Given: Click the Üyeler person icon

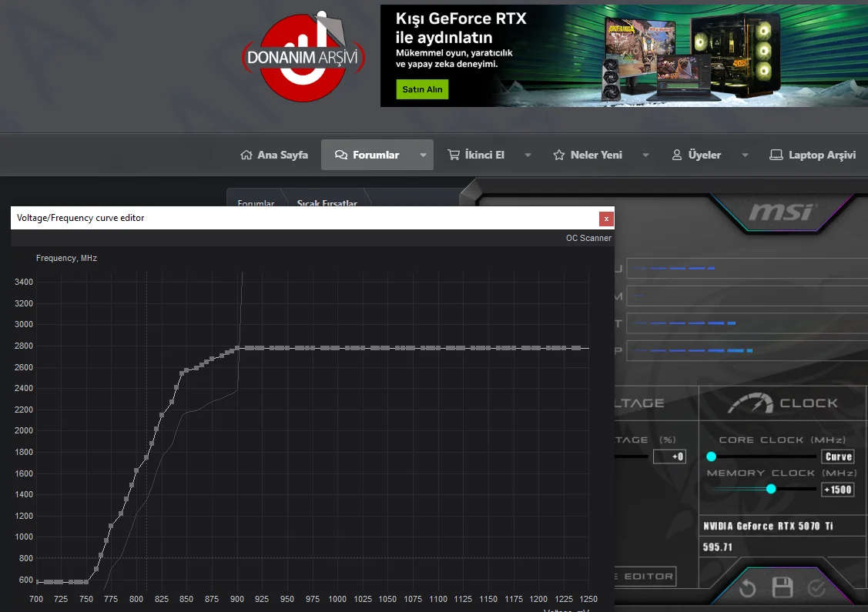Looking at the screenshot, I should 676,155.
